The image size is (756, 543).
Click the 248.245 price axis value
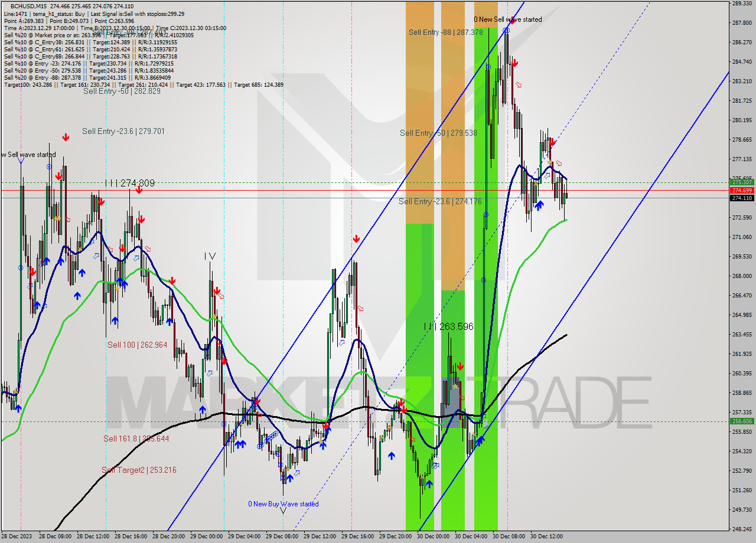pos(742,529)
